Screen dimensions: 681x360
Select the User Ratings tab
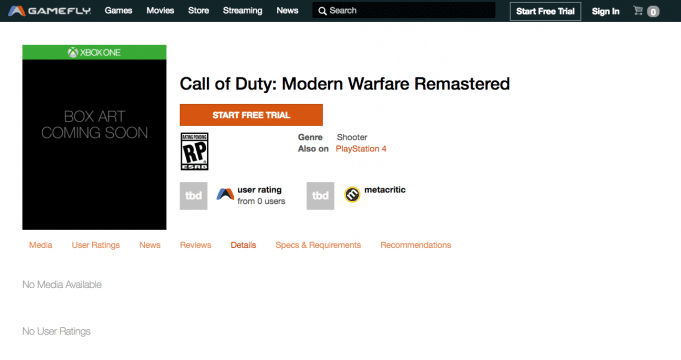pyautogui.click(x=96, y=245)
